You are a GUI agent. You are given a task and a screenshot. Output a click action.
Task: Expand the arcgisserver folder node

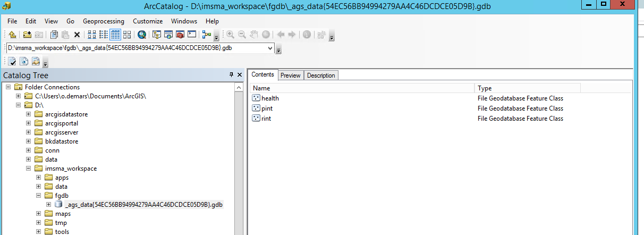pos(28,132)
